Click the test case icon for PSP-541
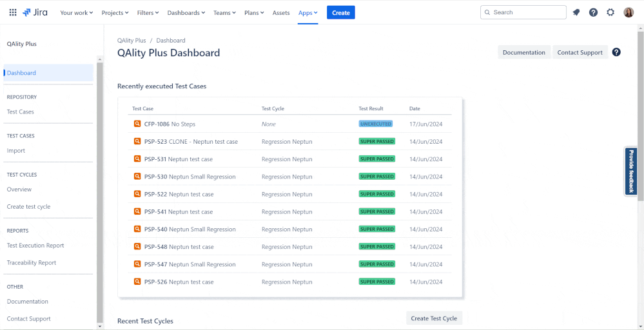This screenshot has height=330, width=644. [x=137, y=211]
